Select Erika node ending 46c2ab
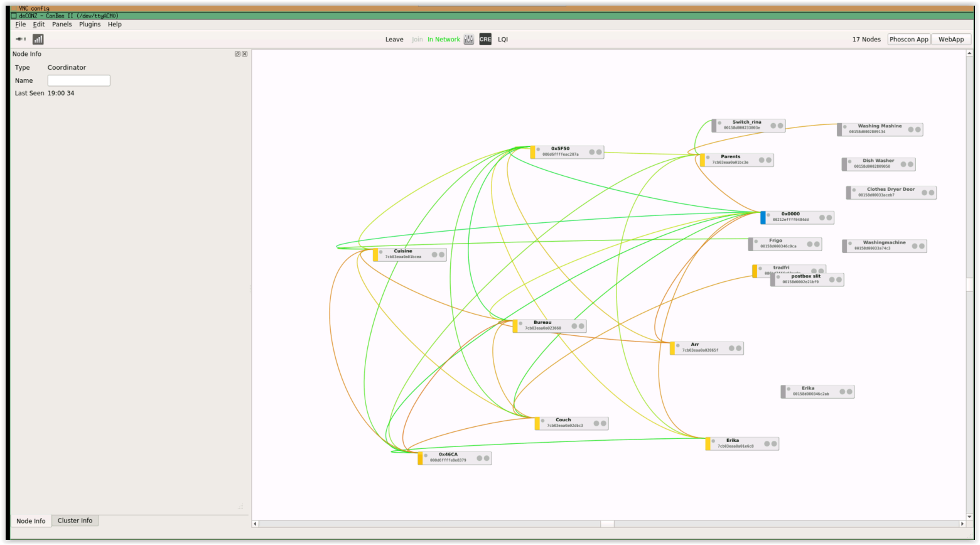Viewport: 980px width, 545px height. click(817, 392)
